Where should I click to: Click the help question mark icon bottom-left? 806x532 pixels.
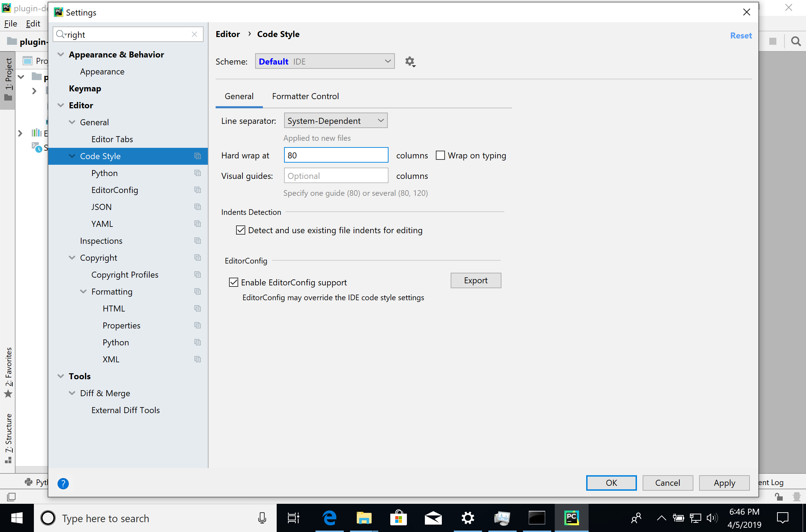[x=64, y=483]
